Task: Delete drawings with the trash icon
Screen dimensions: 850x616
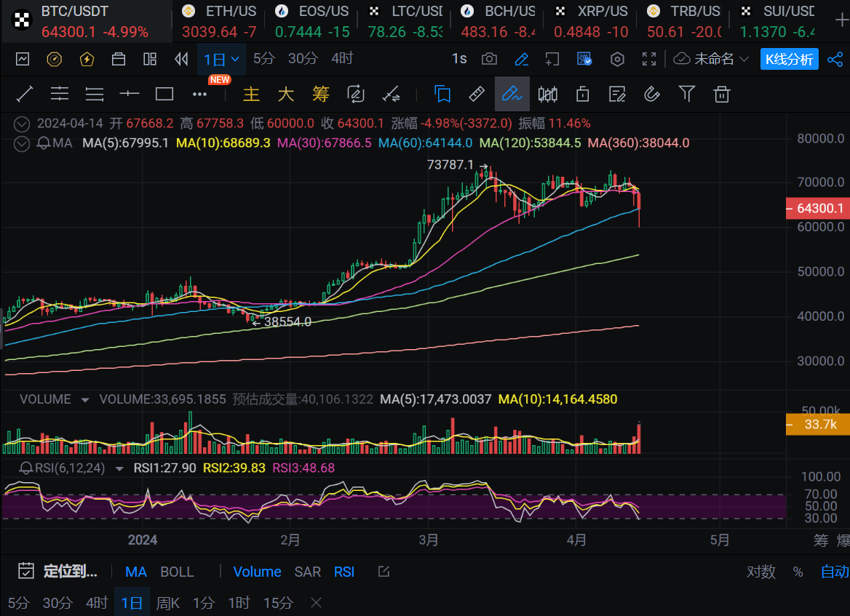Action: coord(721,94)
